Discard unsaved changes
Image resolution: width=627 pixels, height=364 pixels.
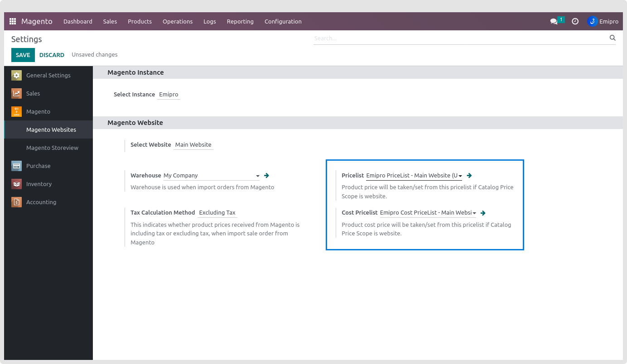pos(52,55)
